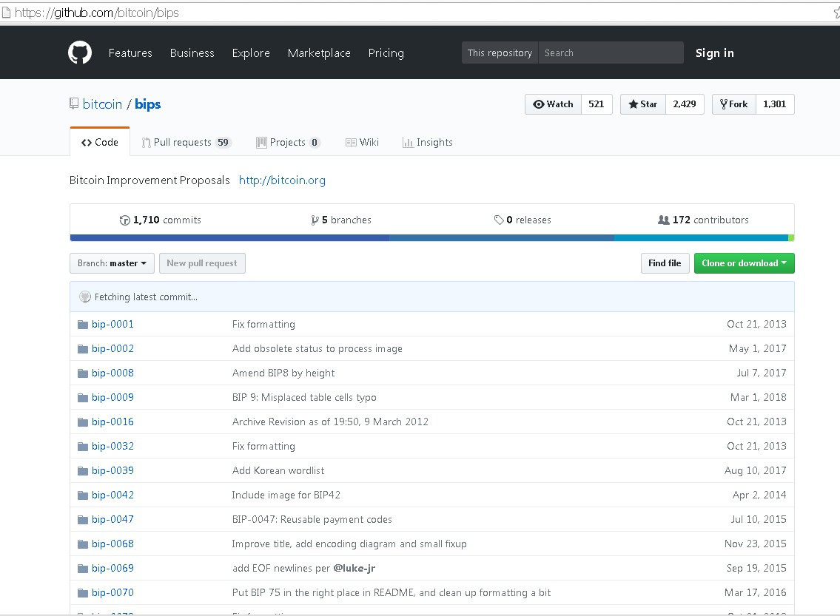Viewport: 840px width, 616px height.
Task: Click the avatar next to Fetching latest commit
Action: click(84, 297)
